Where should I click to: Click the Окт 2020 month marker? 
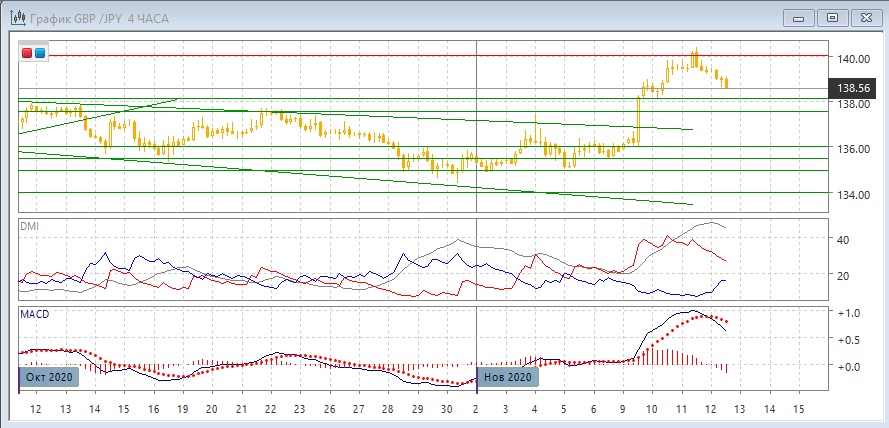(48, 377)
